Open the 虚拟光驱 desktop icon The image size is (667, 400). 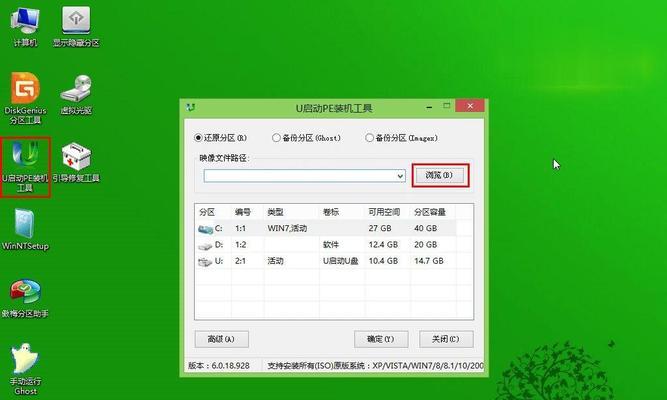point(76,95)
